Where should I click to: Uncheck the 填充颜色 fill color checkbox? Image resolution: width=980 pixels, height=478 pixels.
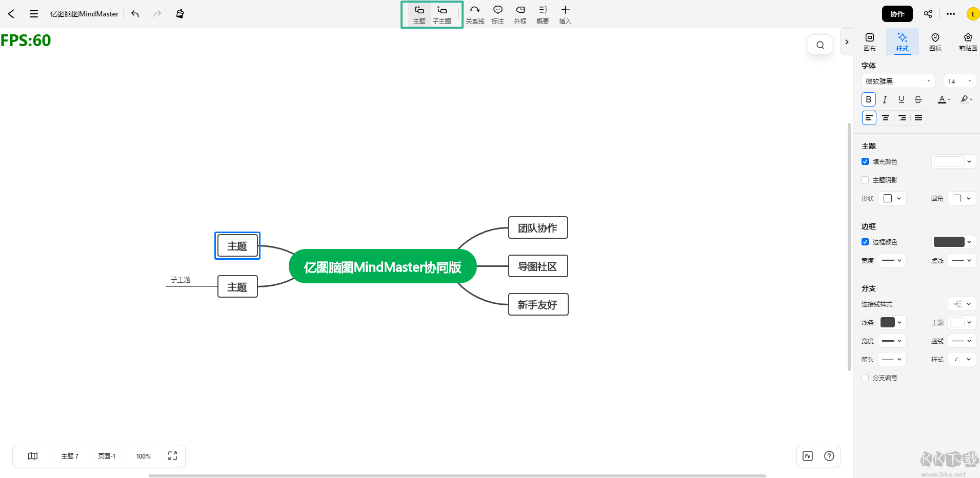pos(865,161)
